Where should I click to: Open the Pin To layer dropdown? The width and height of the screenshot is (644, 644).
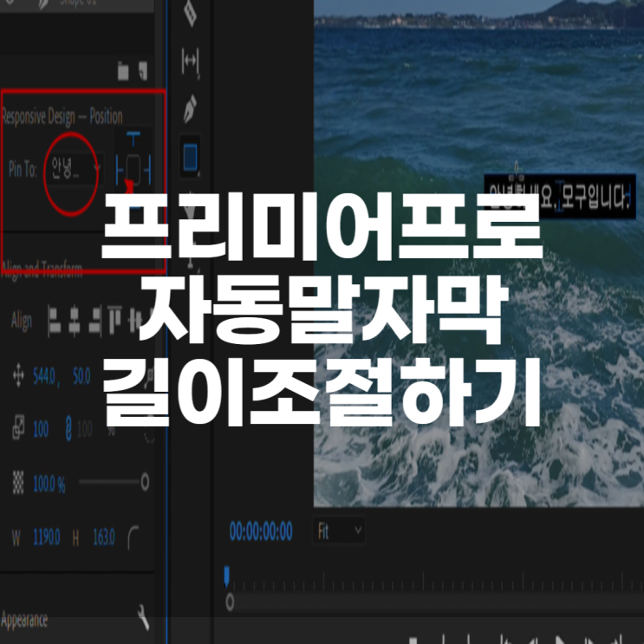click(75, 169)
